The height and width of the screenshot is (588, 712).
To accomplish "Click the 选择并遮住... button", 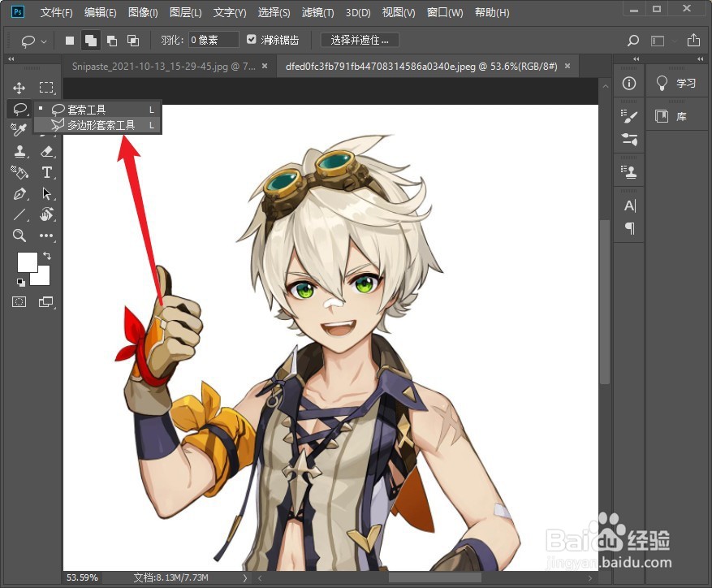I will 360,40.
